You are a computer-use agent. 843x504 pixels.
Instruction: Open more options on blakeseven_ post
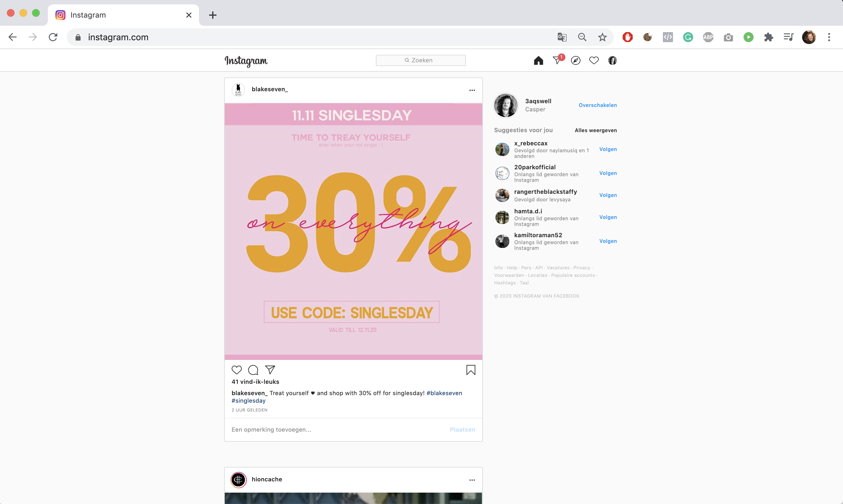point(472,90)
